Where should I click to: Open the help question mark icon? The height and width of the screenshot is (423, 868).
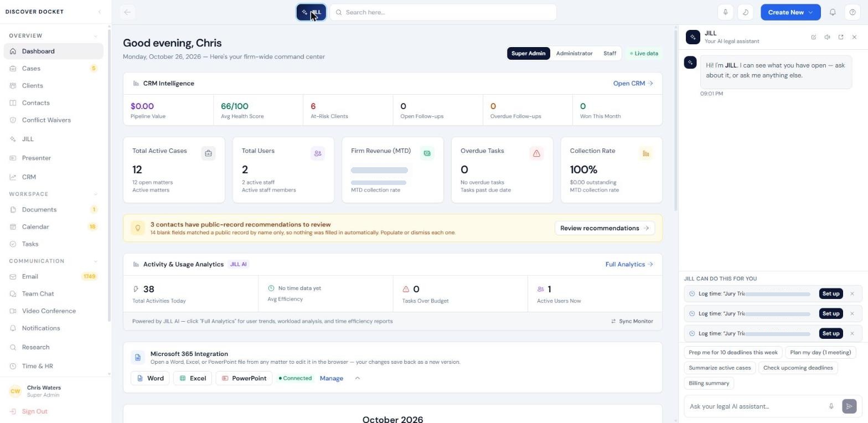coord(852,12)
